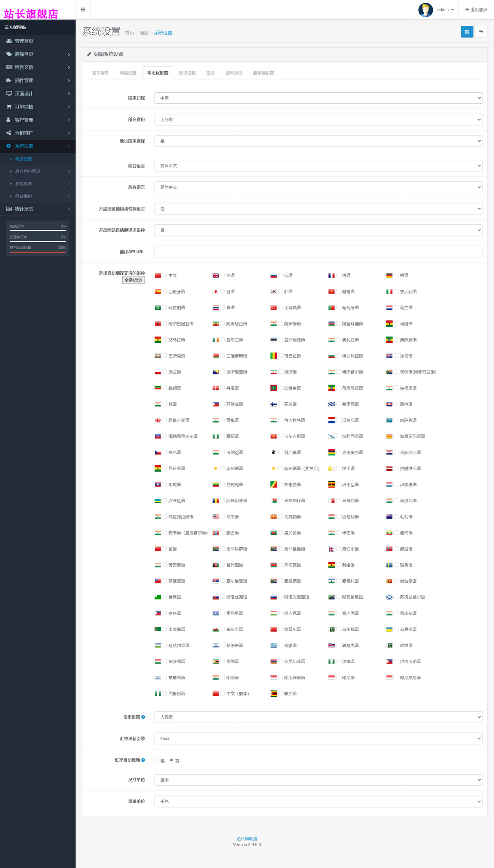Switch to the 图片 tab
This screenshot has height=868, width=494.
(210, 73)
